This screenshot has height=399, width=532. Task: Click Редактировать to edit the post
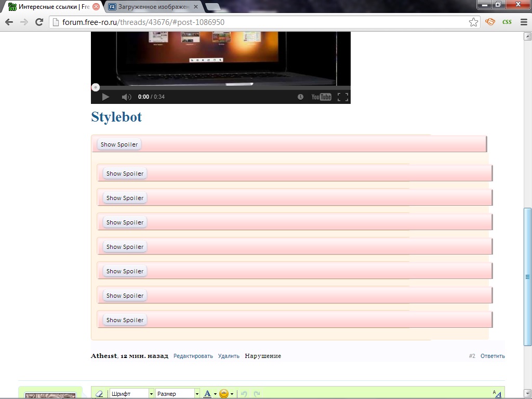click(193, 356)
